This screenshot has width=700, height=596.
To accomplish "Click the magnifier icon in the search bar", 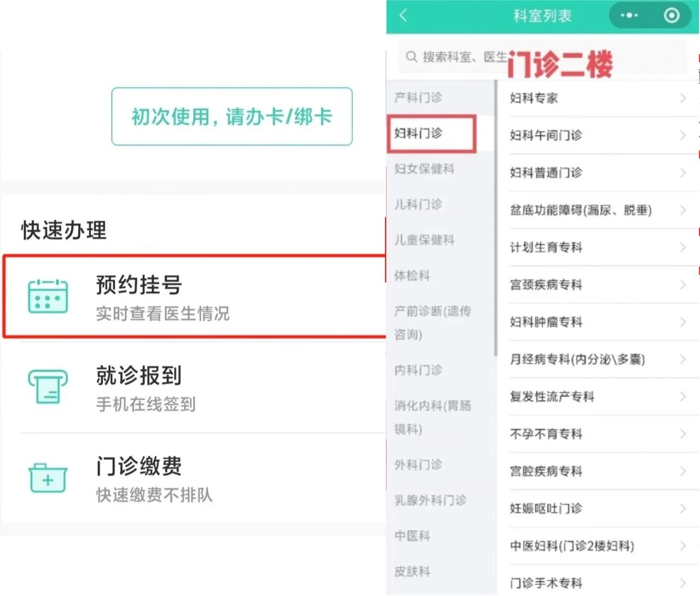I will 410,57.
